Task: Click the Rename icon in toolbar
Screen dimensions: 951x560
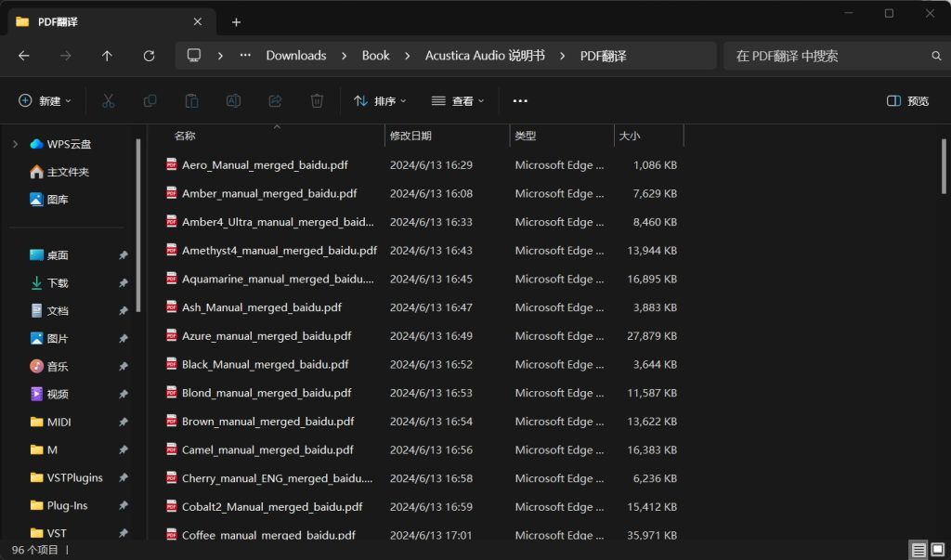Action: 233,100
